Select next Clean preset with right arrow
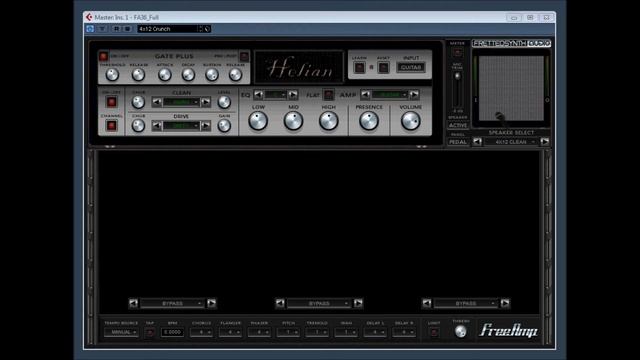Screen dimensions: 640x360 206,102
